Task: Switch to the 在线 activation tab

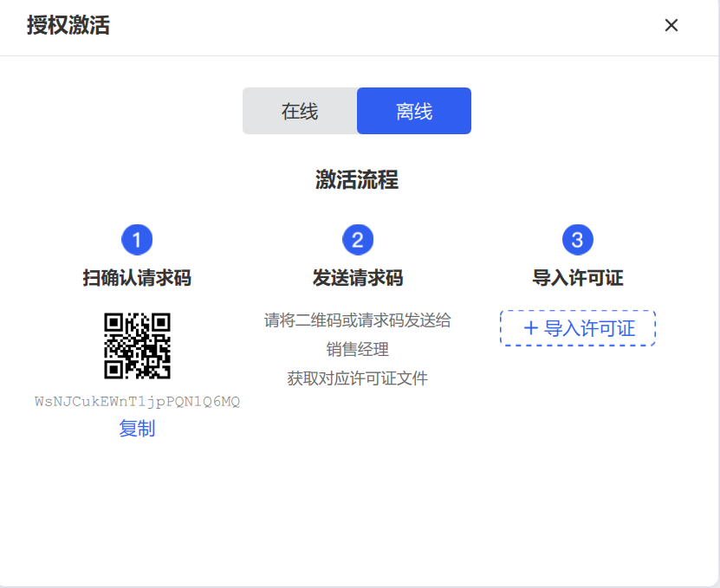Action: [300, 111]
